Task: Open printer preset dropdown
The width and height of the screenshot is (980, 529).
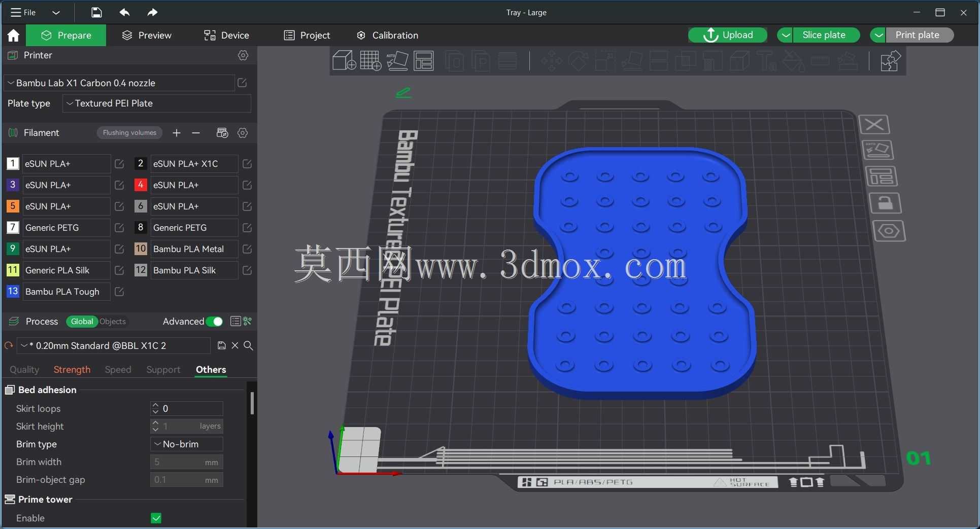Action: click(x=119, y=83)
